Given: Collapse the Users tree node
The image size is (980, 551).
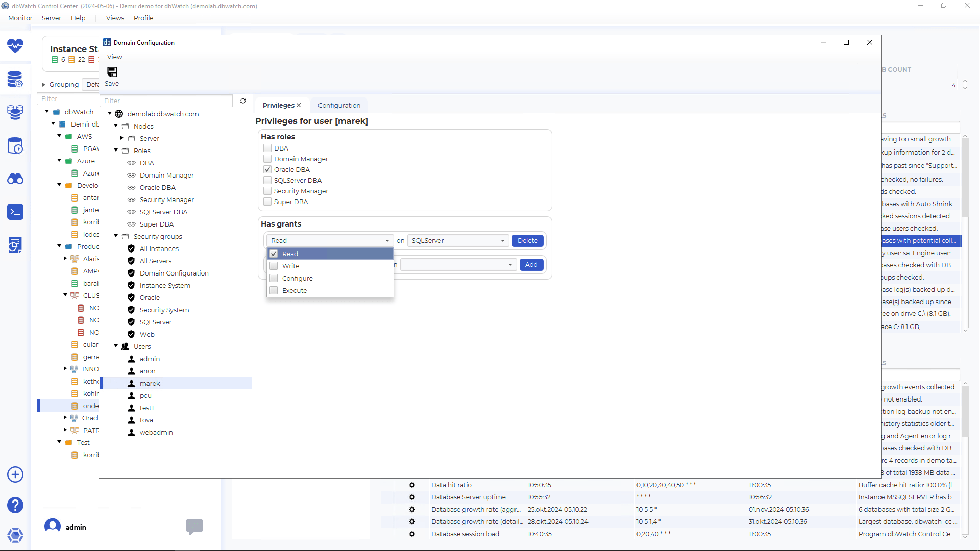Looking at the screenshot, I should tap(116, 346).
